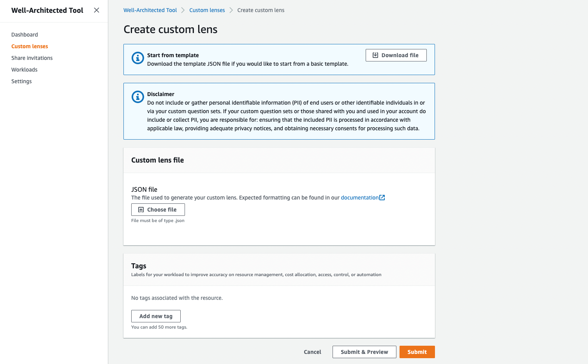Return to Custom lenses via the breadcrumb

207,10
